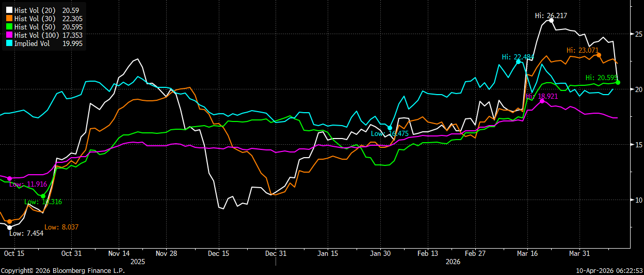Click the magenta Low: 11.916 marker dot
Viewport: 644px width, 275px height.
[9, 178]
